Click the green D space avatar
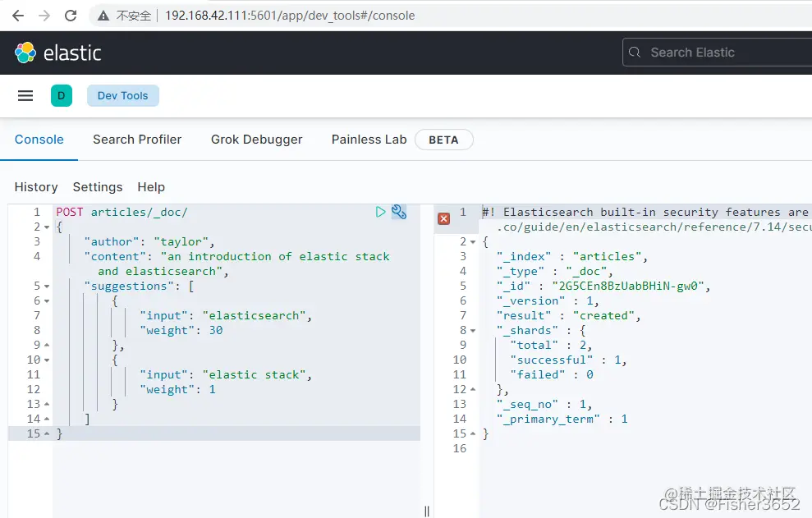Image resolution: width=812 pixels, height=518 pixels. 62,96
